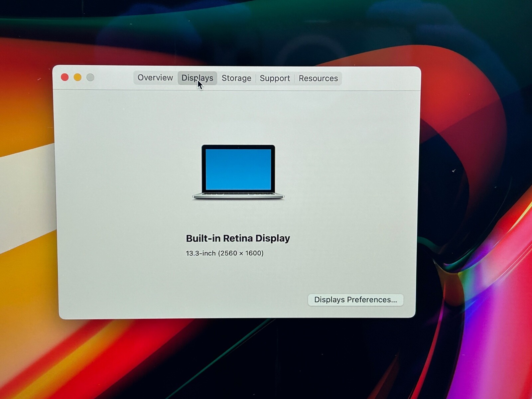This screenshot has height=399, width=532.
Task: Click the 13.3-inch (2560 × 1600) text
Action: coord(224,253)
